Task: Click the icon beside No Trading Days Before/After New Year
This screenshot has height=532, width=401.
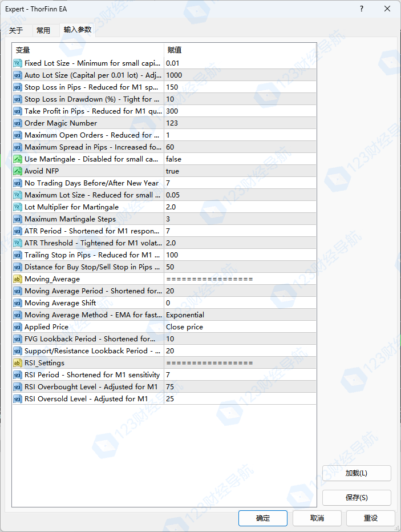Action: click(x=18, y=183)
